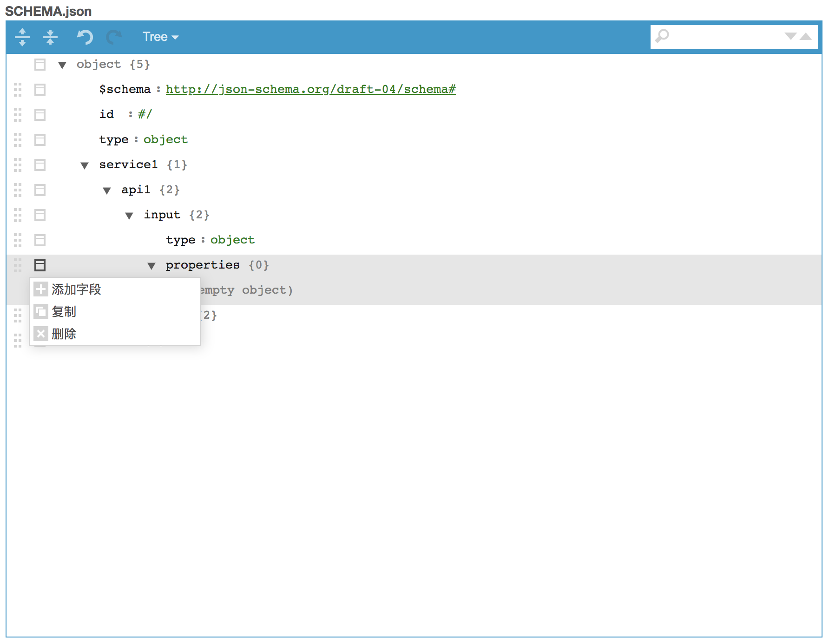Edit the $schema field name

(125, 89)
